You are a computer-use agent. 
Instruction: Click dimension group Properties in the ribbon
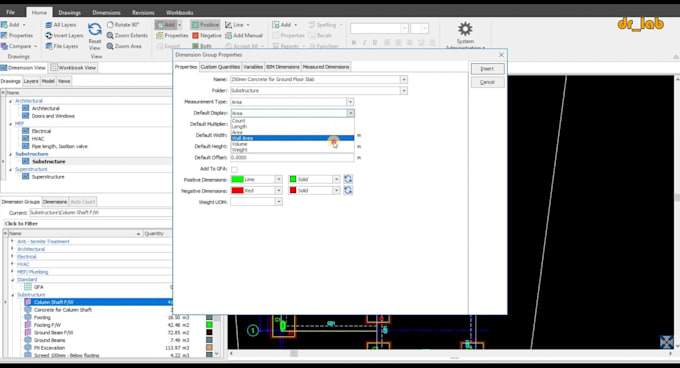[172, 36]
